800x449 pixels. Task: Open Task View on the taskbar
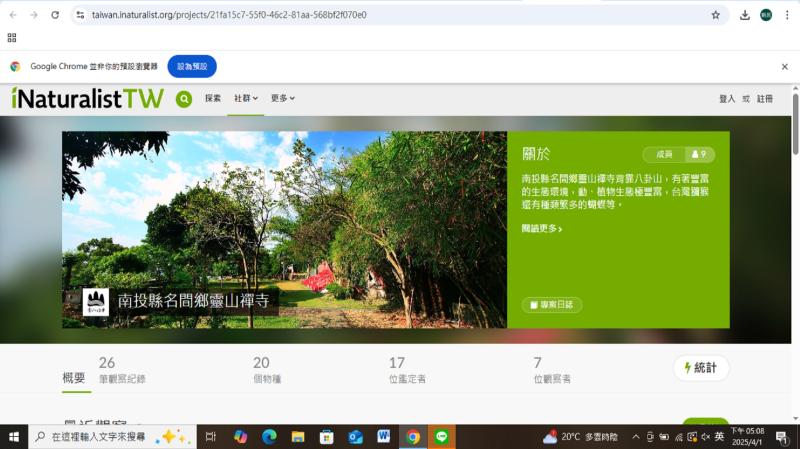(x=211, y=437)
